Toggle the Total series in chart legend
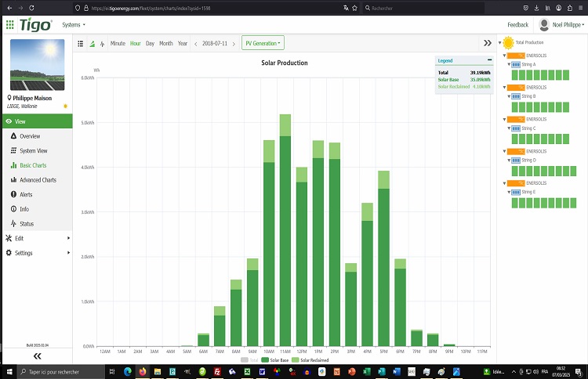 (x=249, y=359)
